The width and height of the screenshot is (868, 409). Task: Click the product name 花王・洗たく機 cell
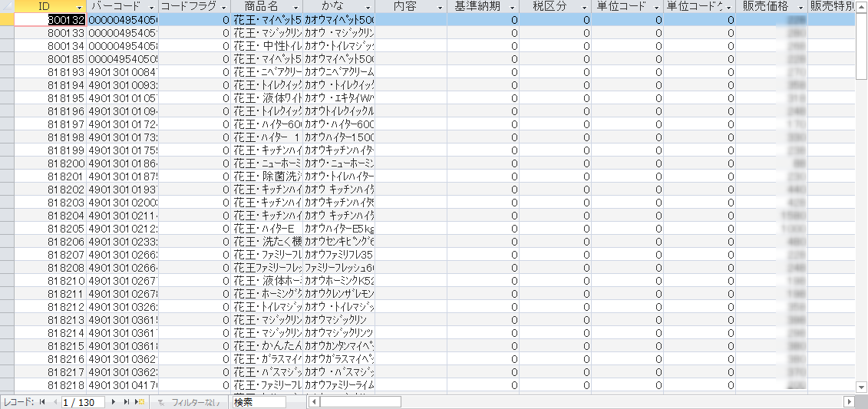click(x=267, y=242)
